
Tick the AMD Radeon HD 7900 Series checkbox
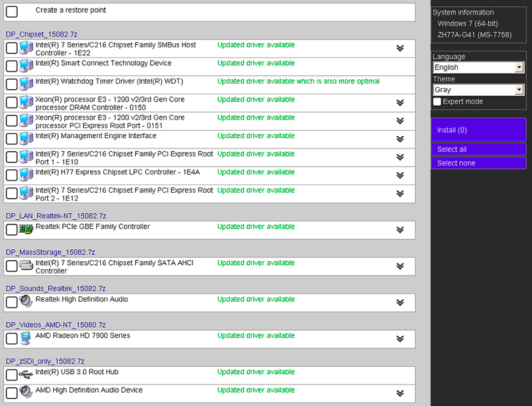pos(12,338)
